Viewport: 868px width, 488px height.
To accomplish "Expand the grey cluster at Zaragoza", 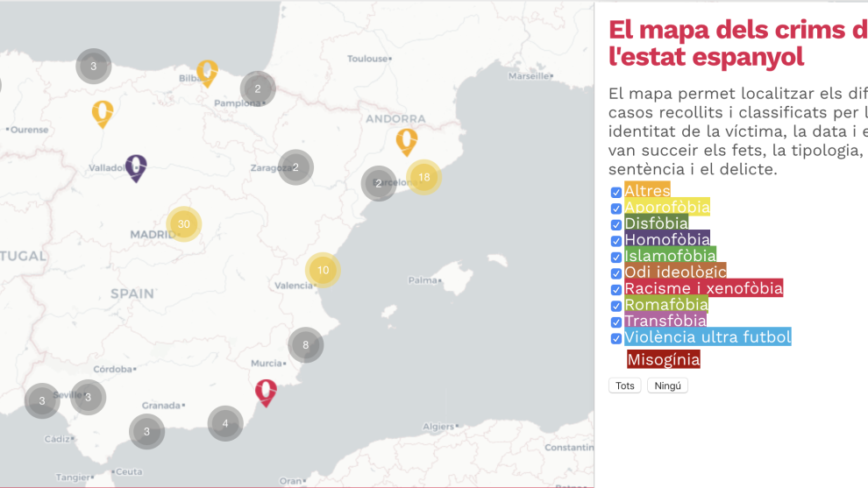I will [296, 168].
